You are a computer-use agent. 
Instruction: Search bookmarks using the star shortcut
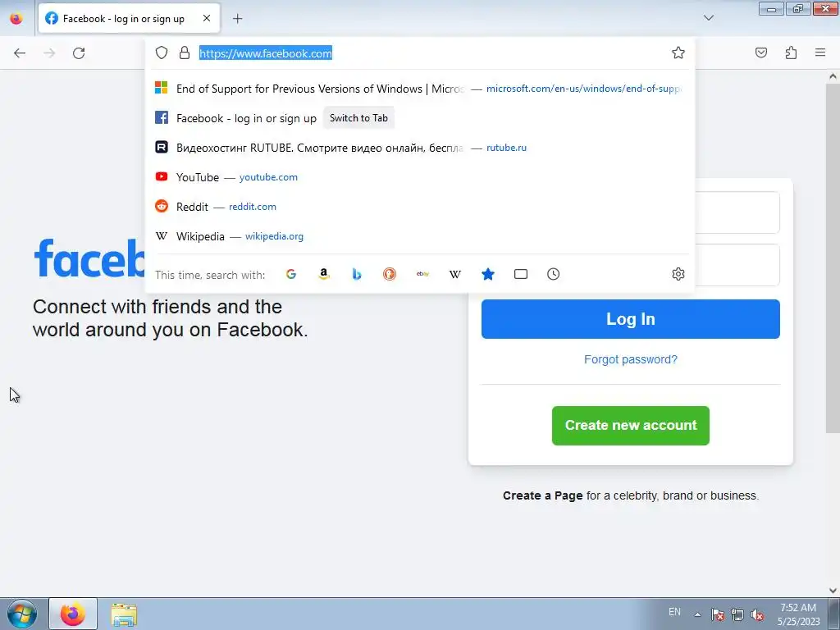pyautogui.click(x=488, y=274)
